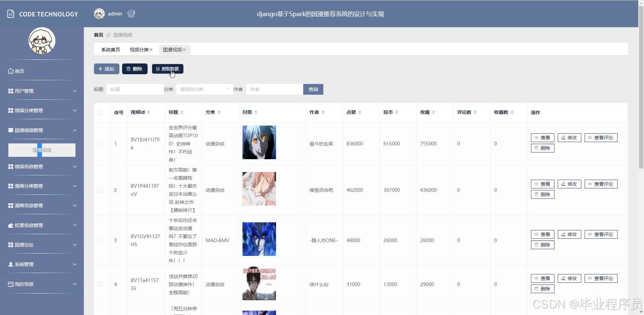
Task: Open the 请选择分类 dropdown
Action: pyautogui.click(x=205, y=89)
